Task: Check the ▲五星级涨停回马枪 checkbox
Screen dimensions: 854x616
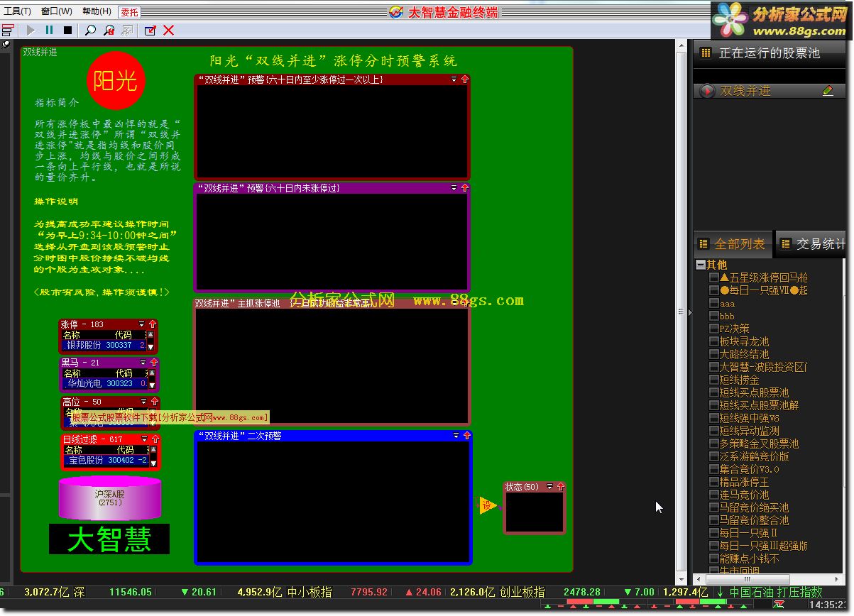Action: coord(714,277)
